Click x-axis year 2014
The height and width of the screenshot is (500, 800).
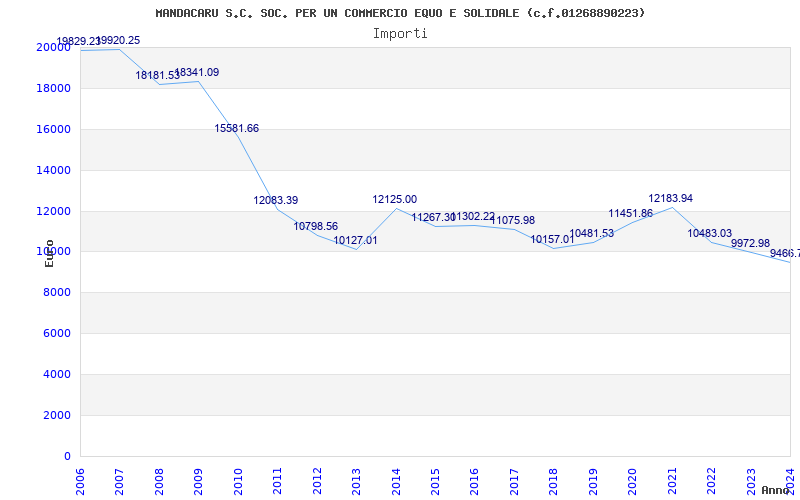tap(396, 481)
